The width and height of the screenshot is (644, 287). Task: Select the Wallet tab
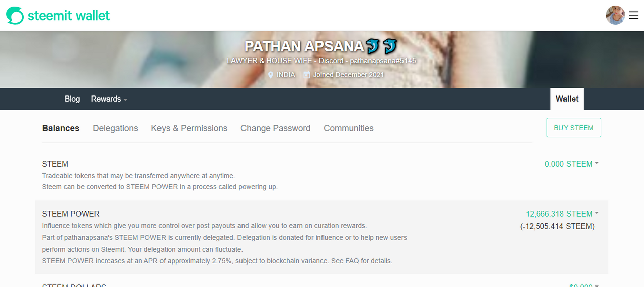click(567, 99)
